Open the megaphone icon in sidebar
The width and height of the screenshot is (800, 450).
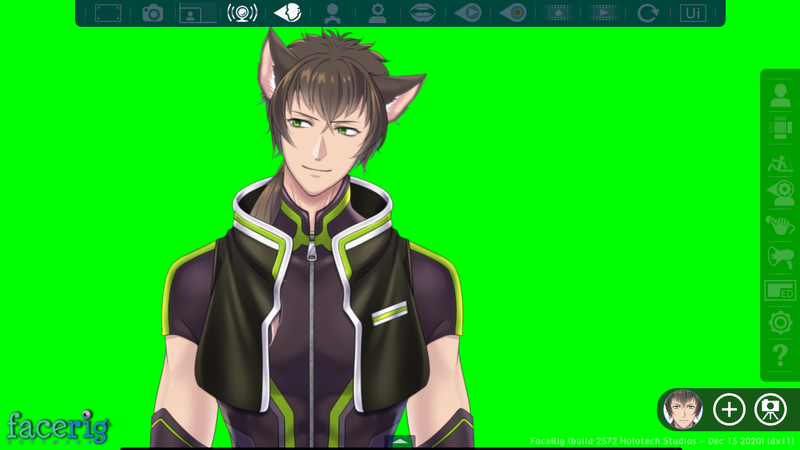pyautogui.click(x=780, y=257)
